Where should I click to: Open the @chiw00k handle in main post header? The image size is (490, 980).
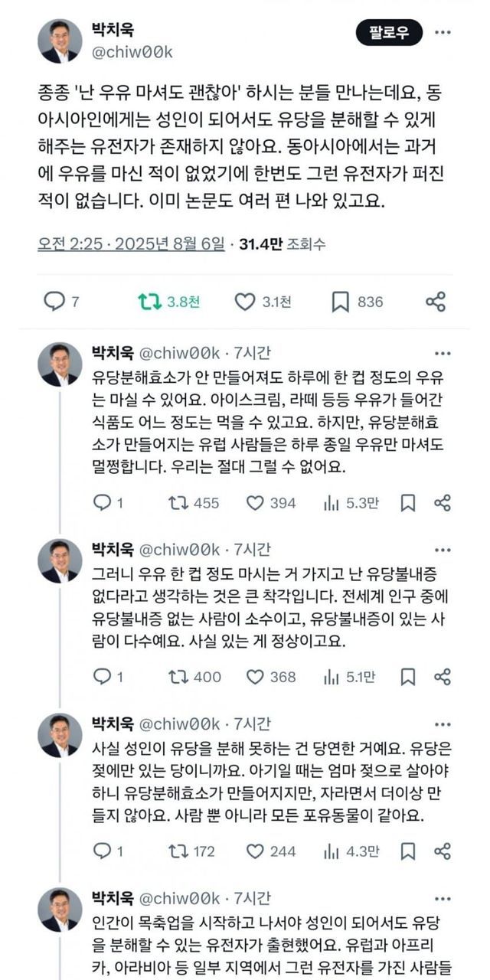click(x=132, y=52)
